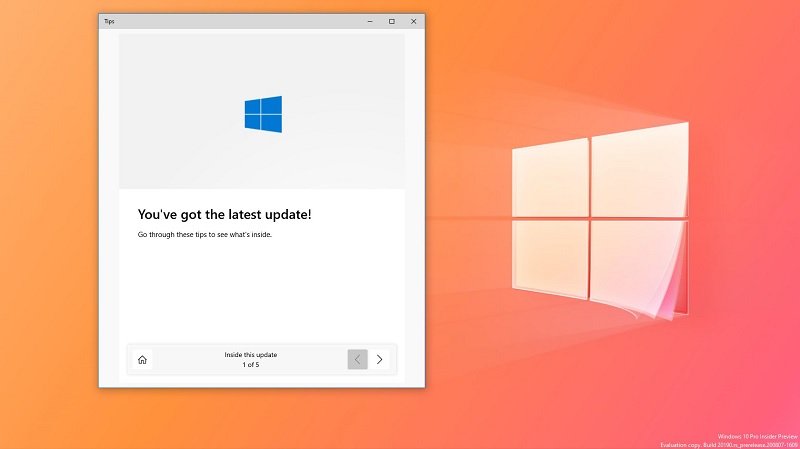Click the 'Tips' window title text
The image size is (800, 449).
tap(109, 21)
